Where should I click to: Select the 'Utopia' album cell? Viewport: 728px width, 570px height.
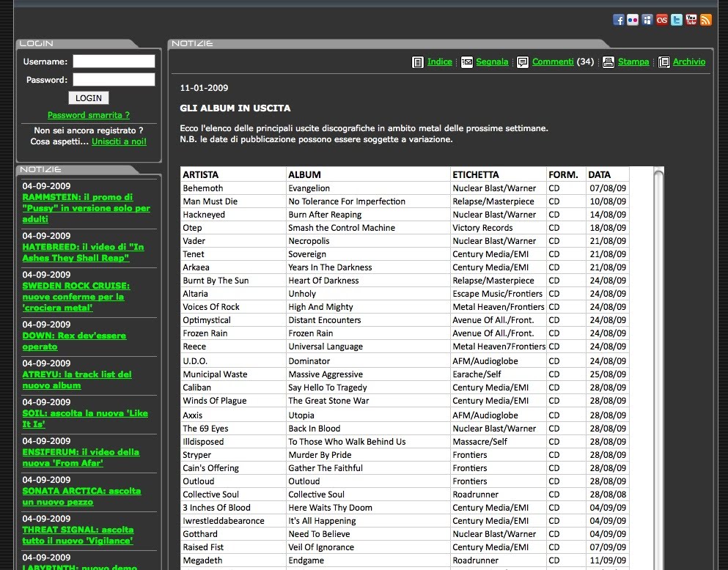tap(368, 415)
